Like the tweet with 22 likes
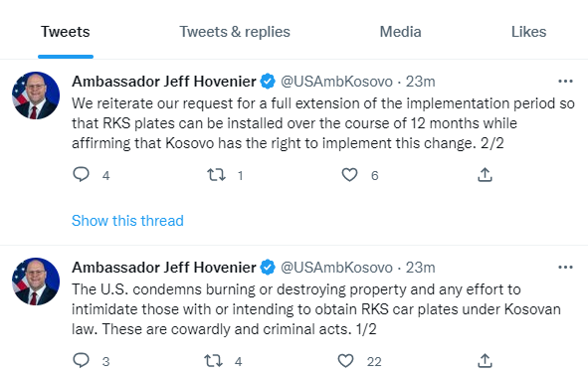This screenshot has height=379, width=588. click(x=345, y=361)
